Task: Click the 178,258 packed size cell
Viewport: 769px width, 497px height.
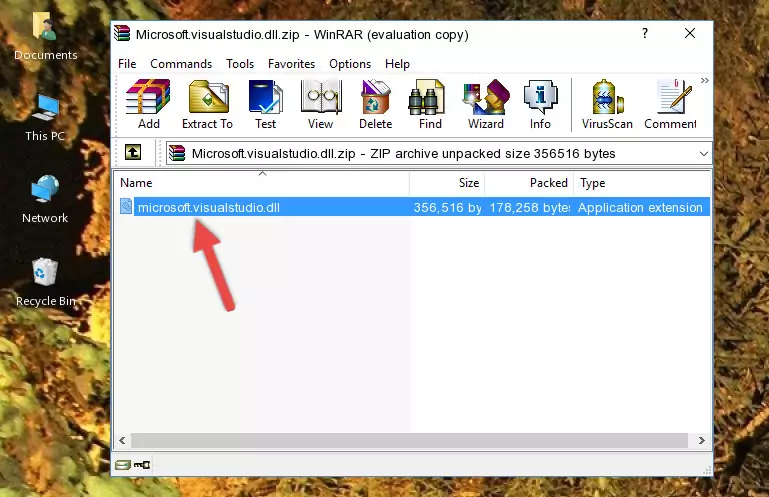Action: 530,208
